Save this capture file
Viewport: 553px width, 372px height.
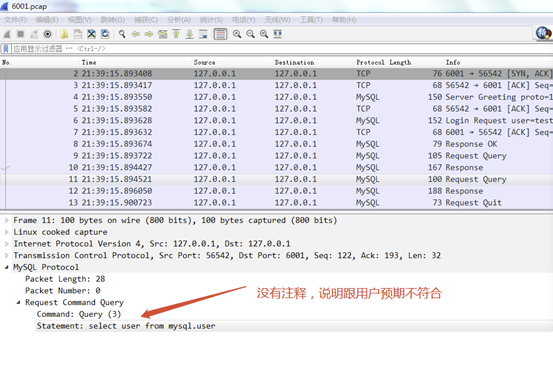click(78, 34)
